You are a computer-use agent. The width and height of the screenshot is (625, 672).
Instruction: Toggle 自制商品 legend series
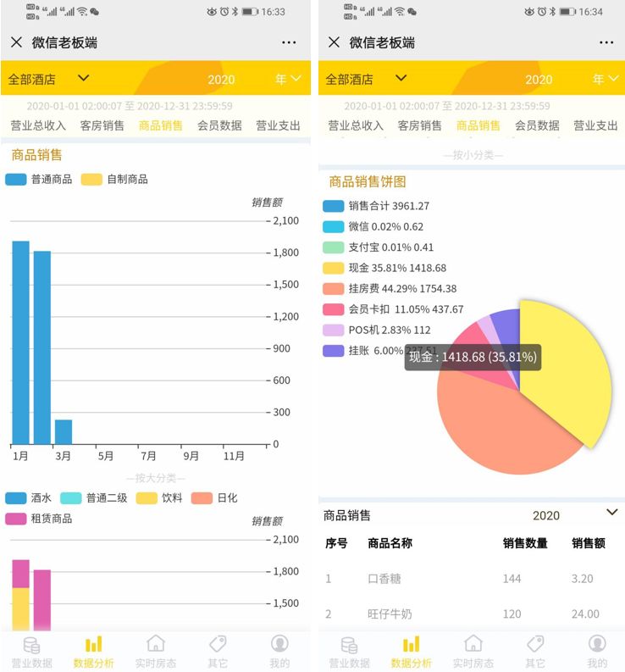[x=114, y=179]
